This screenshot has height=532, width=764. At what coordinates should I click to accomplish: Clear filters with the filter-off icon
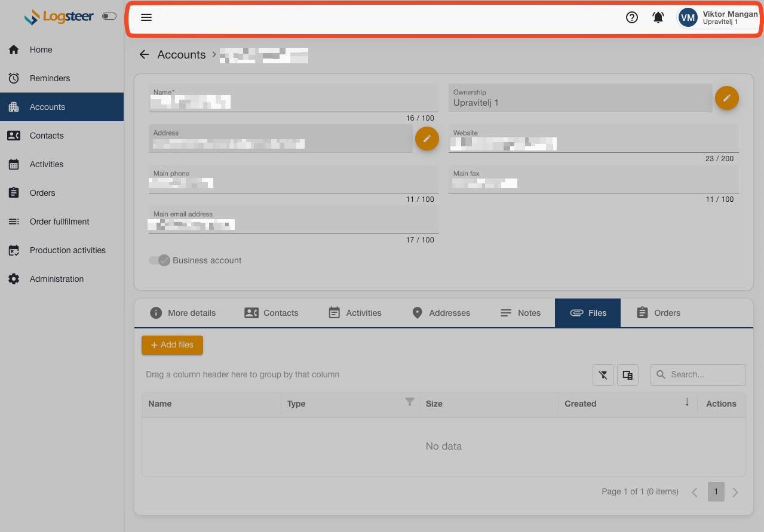click(603, 375)
